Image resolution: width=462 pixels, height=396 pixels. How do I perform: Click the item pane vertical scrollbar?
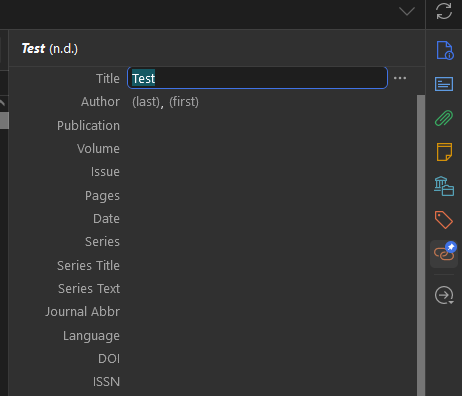[421, 245]
